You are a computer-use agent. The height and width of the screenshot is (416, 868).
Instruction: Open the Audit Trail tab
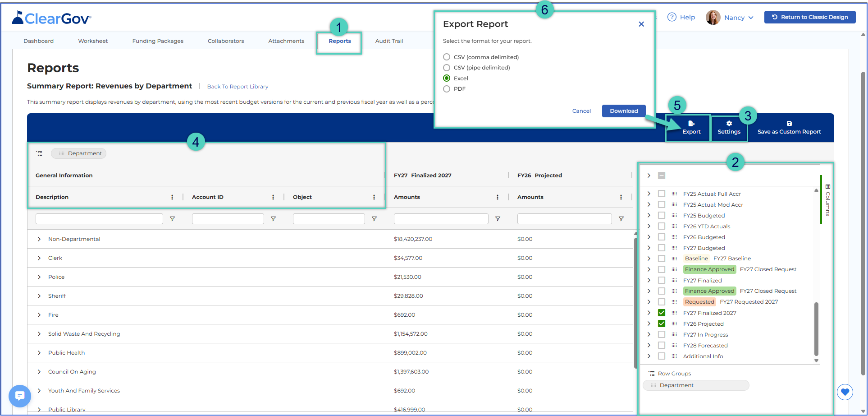click(x=389, y=41)
